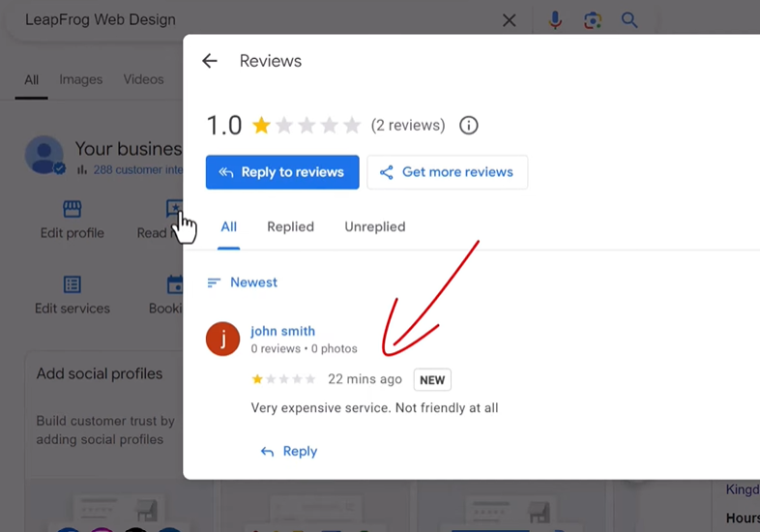Clear search text with X icon
This screenshot has width=760, height=532.
pos(510,20)
